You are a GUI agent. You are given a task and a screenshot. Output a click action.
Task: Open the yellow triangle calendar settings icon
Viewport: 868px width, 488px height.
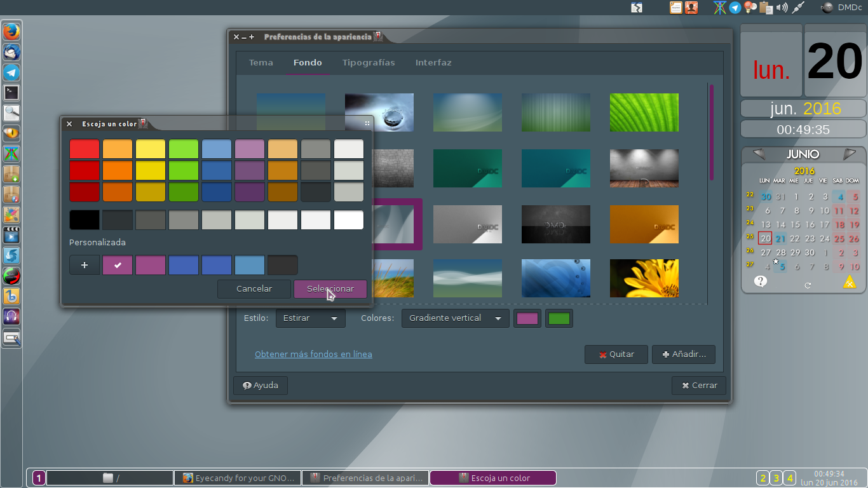click(850, 282)
